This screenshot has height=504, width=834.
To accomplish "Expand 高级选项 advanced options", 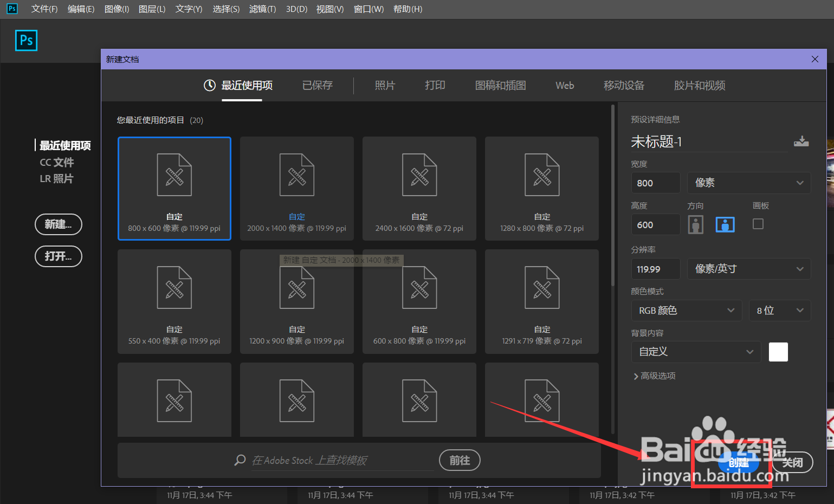I will [x=655, y=376].
